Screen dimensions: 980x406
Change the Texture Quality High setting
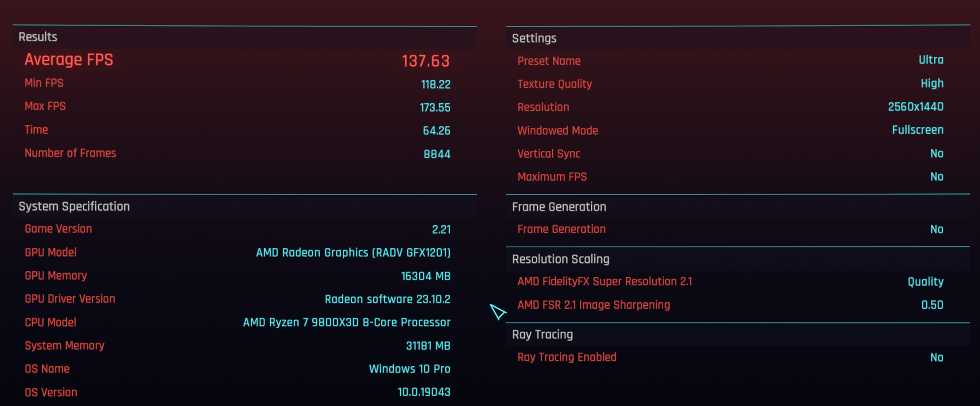pos(932,84)
